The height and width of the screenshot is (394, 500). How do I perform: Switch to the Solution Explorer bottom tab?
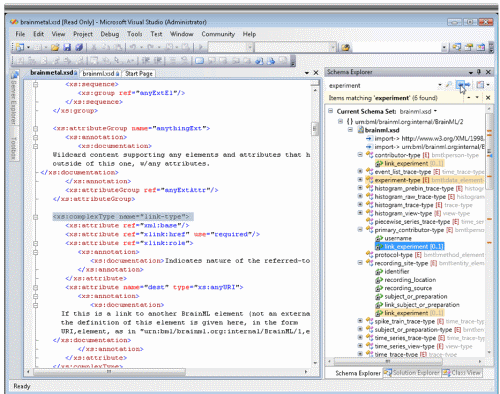click(x=412, y=373)
